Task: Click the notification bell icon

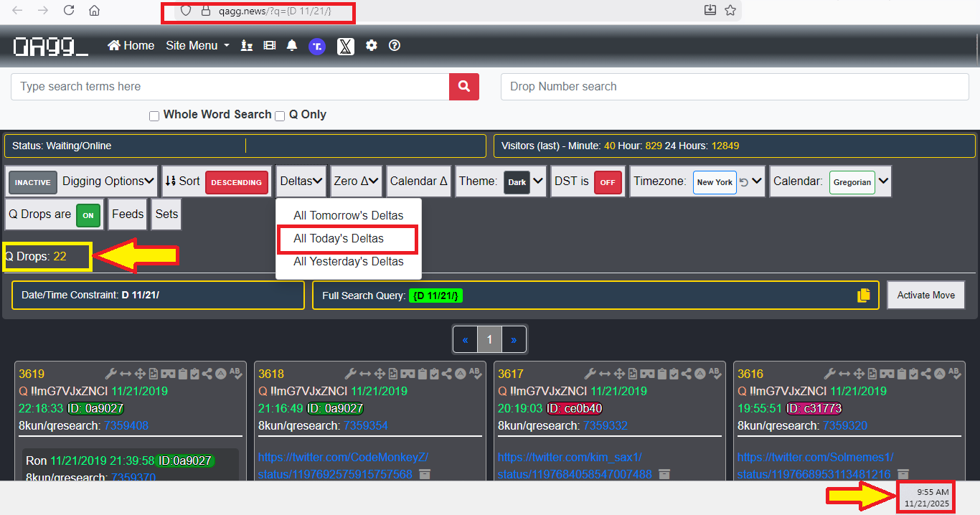Action: coord(291,46)
